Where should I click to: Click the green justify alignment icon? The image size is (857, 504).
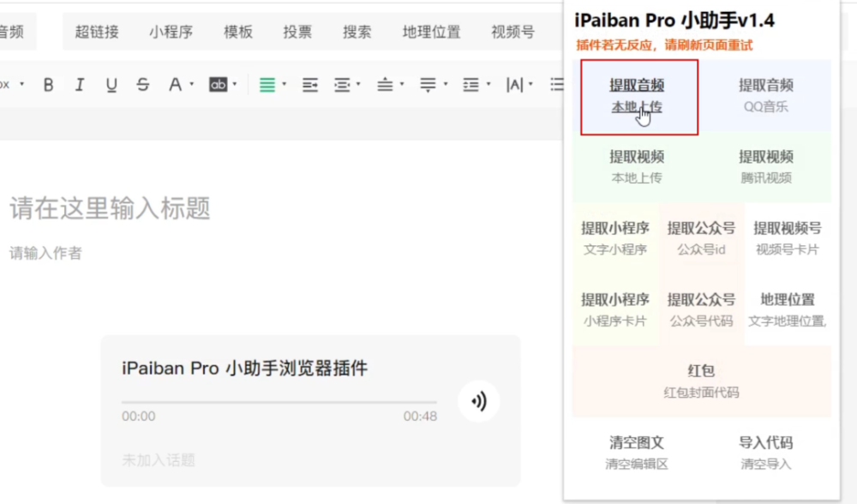click(x=267, y=85)
